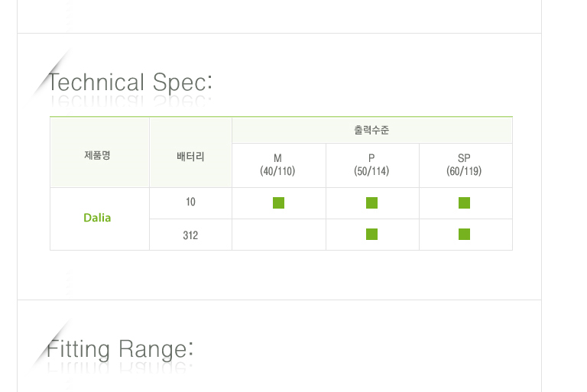Click the green square for battery 10 under SP
Viewport: 587px width, 392px height.
(x=464, y=202)
